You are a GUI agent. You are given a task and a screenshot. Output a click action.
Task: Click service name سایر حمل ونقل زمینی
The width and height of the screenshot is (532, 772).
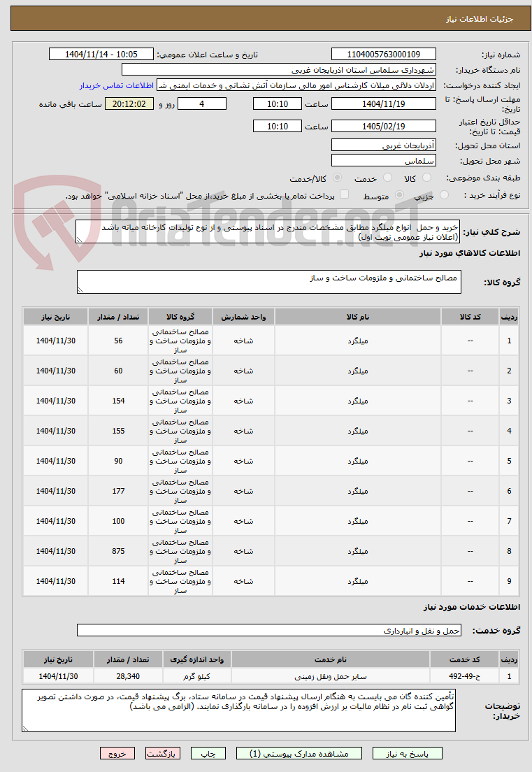point(331,676)
